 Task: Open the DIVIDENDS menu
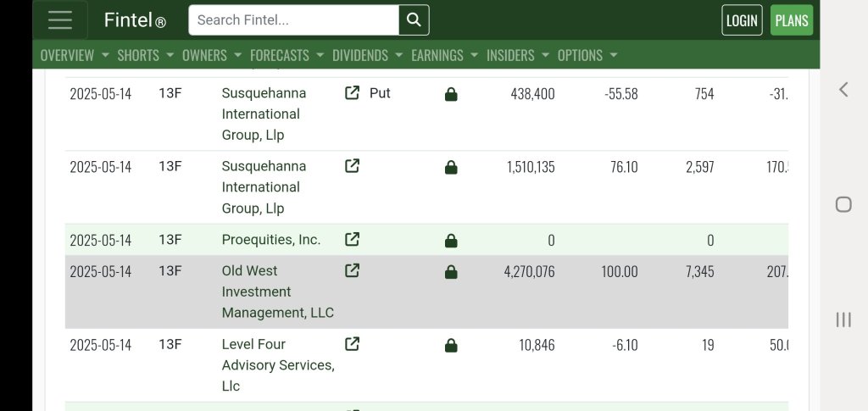368,55
